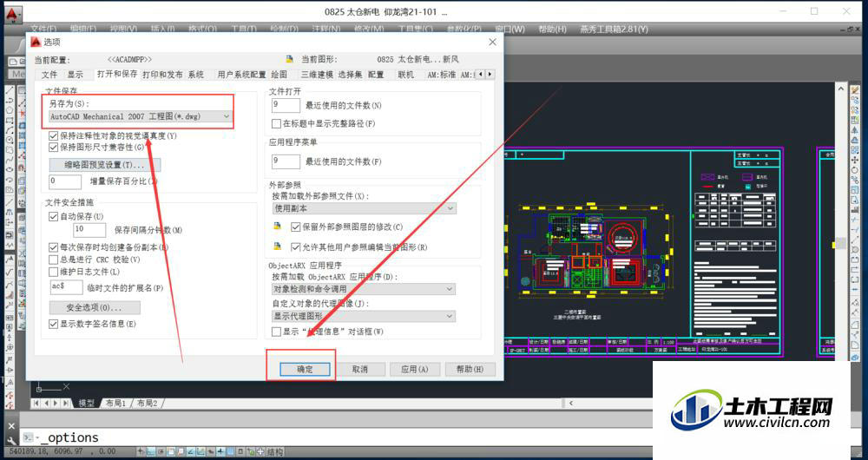
Task: Click vertical scrollbar up arrow in drawing area
Action: [x=841, y=89]
